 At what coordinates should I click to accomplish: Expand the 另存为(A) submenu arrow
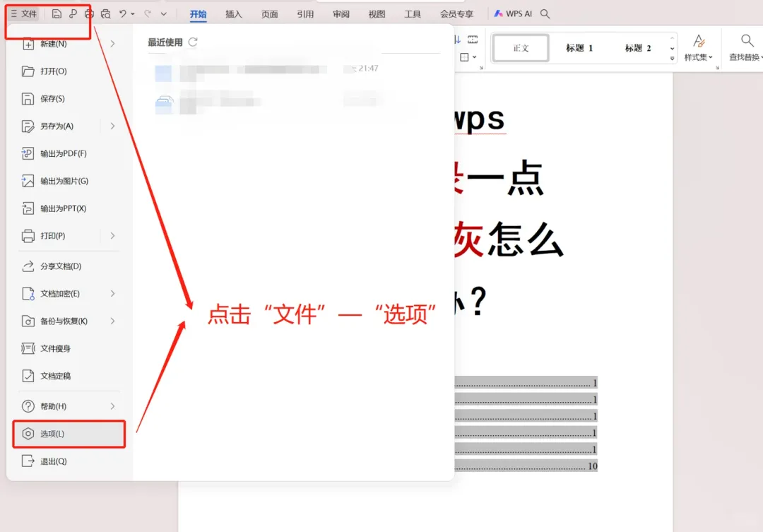pyautogui.click(x=112, y=126)
